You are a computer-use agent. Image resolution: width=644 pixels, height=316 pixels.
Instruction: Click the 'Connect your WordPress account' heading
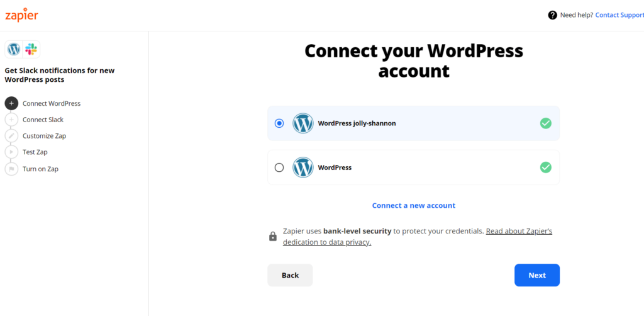click(414, 61)
